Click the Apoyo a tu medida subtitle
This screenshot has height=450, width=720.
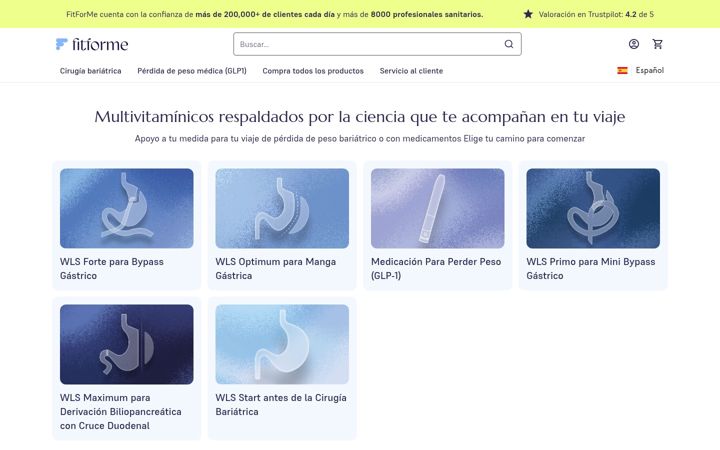(x=360, y=139)
